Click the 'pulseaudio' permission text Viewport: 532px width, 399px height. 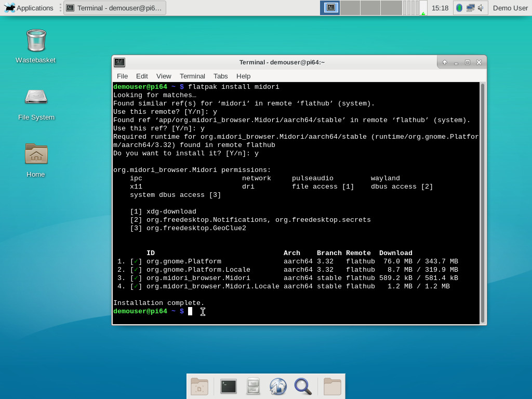point(313,178)
